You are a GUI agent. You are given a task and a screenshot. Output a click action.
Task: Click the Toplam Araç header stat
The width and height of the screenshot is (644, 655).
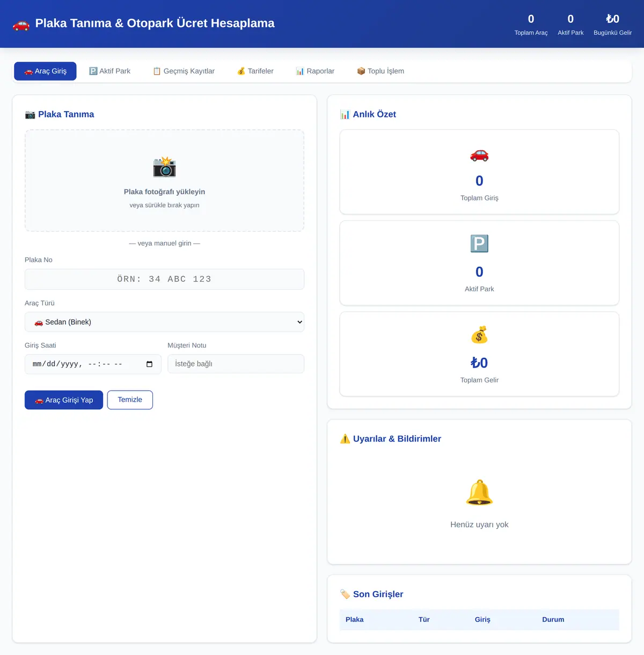pos(531,24)
